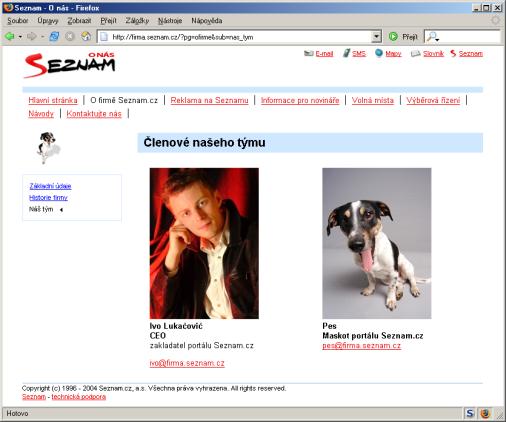
Task: Open the technická podpora footer link
Action: [x=79, y=397]
